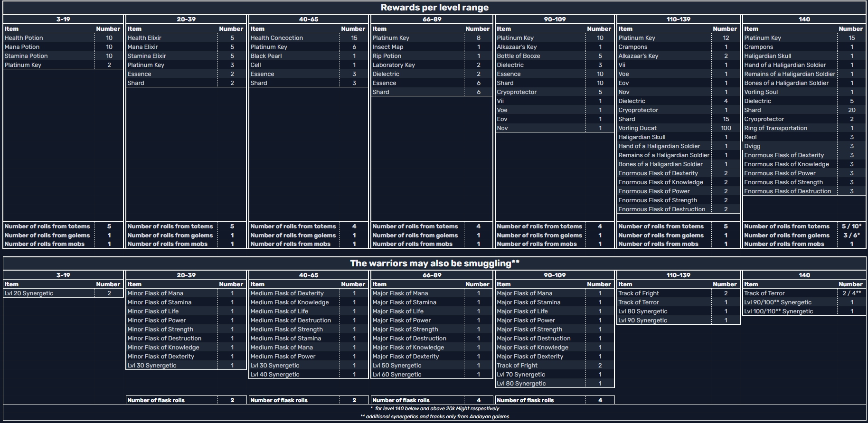Select the '110-139' header in smuggling table
This screenshot has height=423, width=868.
point(678,275)
